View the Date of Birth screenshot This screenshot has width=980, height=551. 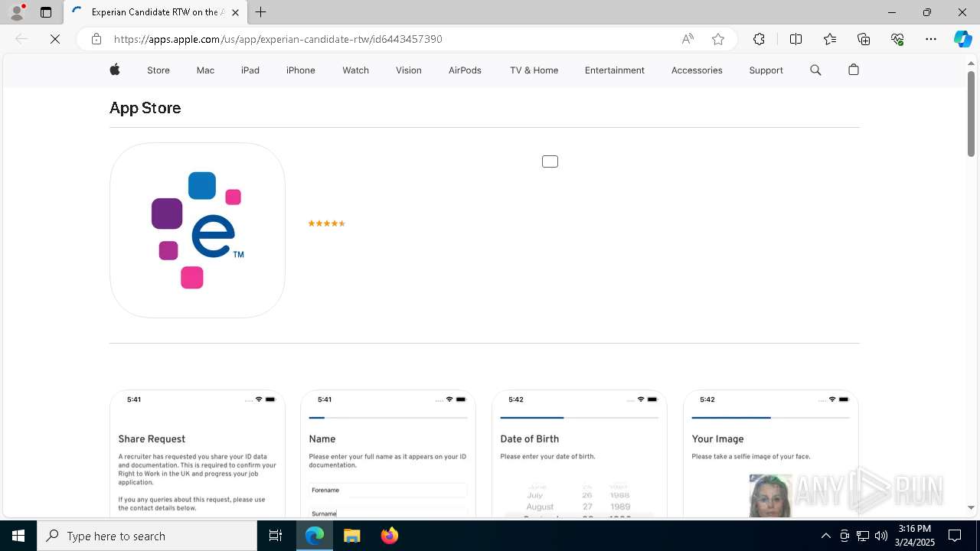click(580, 454)
